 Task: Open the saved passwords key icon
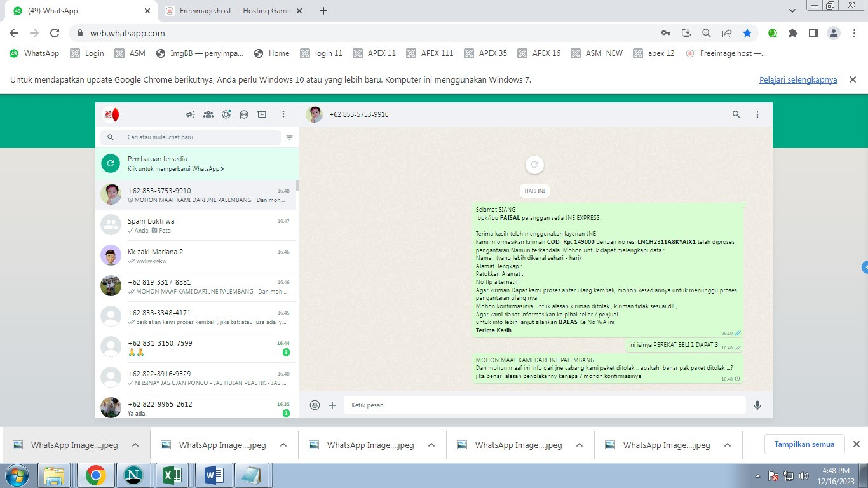click(x=665, y=33)
